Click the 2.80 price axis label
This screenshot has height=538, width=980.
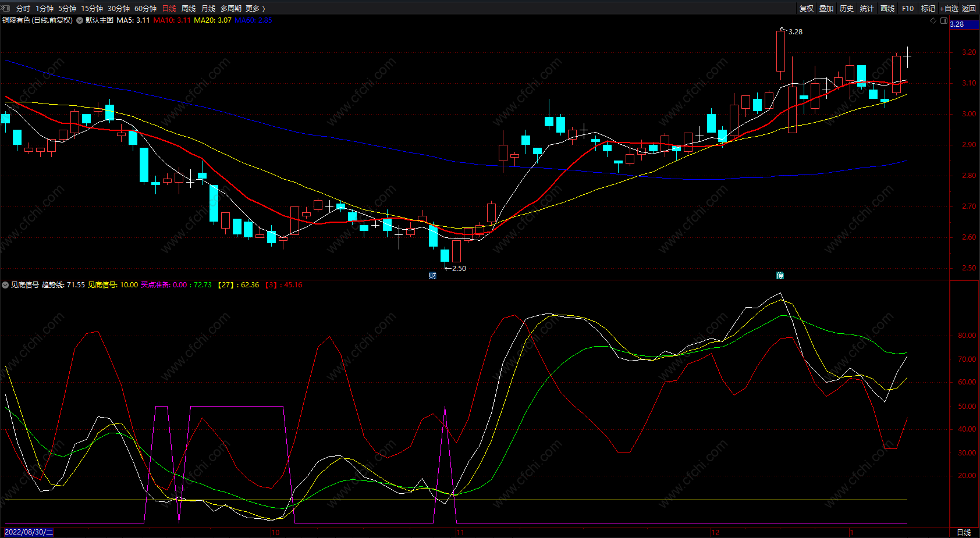969,176
